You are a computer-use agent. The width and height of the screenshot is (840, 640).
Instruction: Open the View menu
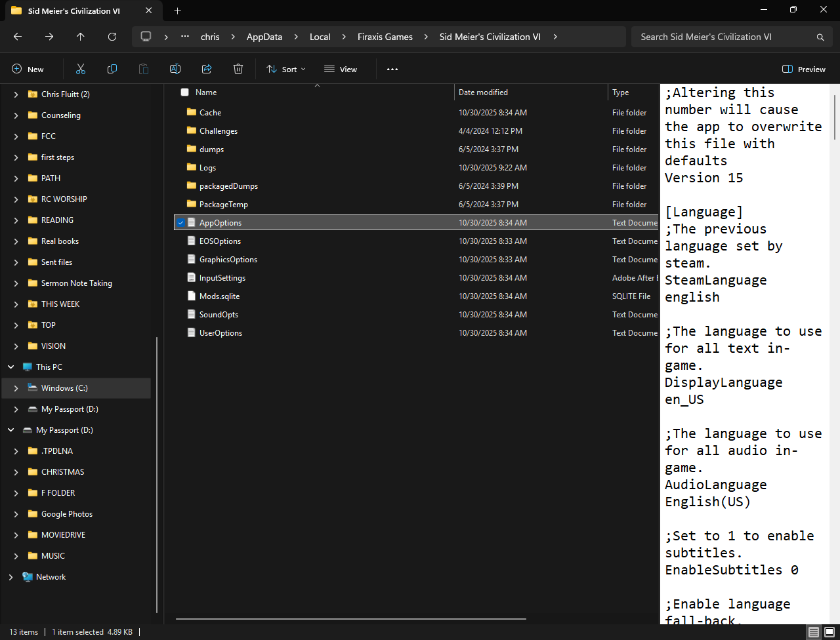[341, 69]
